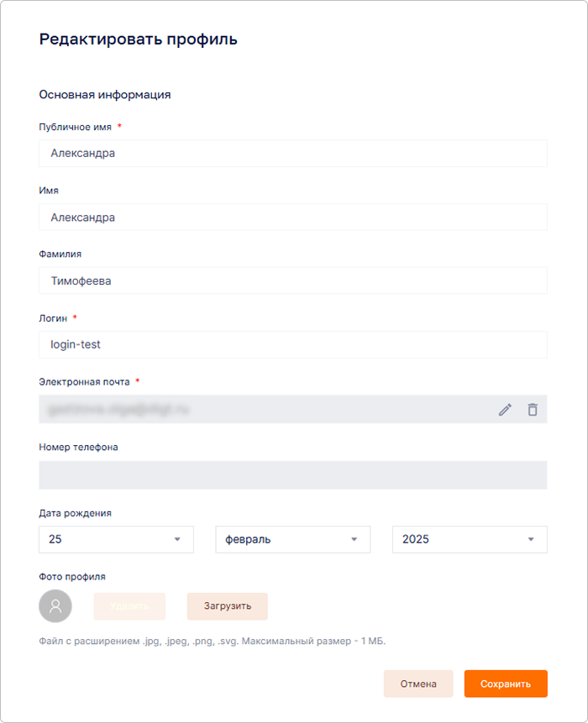Click the trash icon to delete email
This screenshot has width=588, height=723.
[x=533, y=410]
